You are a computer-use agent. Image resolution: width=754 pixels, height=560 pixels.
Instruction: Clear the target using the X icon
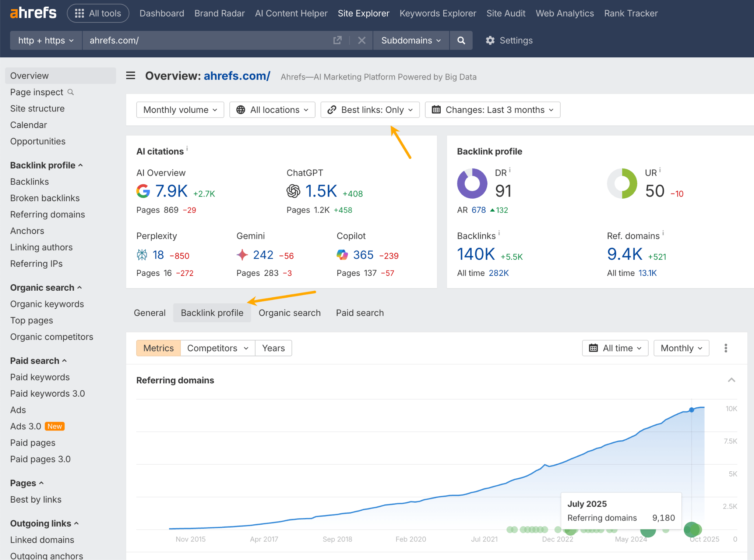362,40
